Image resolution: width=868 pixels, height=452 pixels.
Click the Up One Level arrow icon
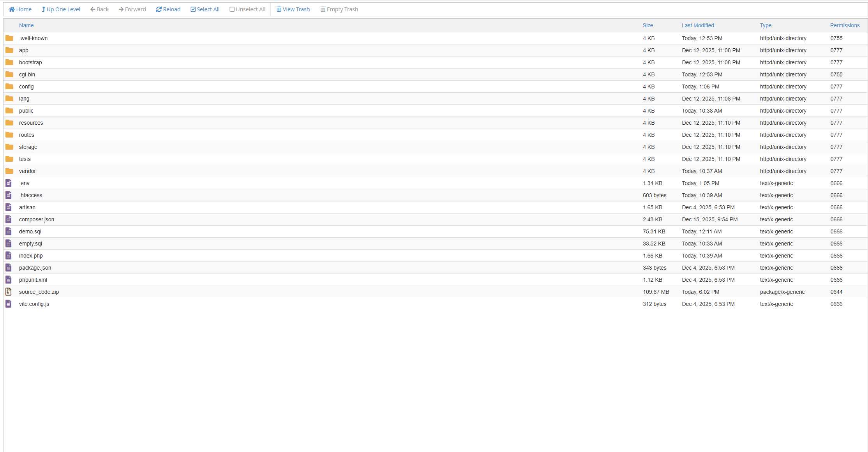click(x=44, y=9)
